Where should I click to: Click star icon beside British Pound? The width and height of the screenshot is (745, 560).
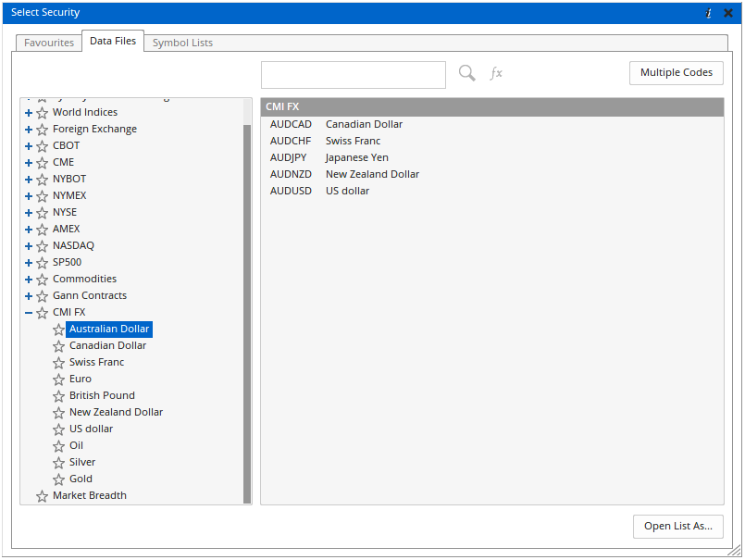coord(59,396)
